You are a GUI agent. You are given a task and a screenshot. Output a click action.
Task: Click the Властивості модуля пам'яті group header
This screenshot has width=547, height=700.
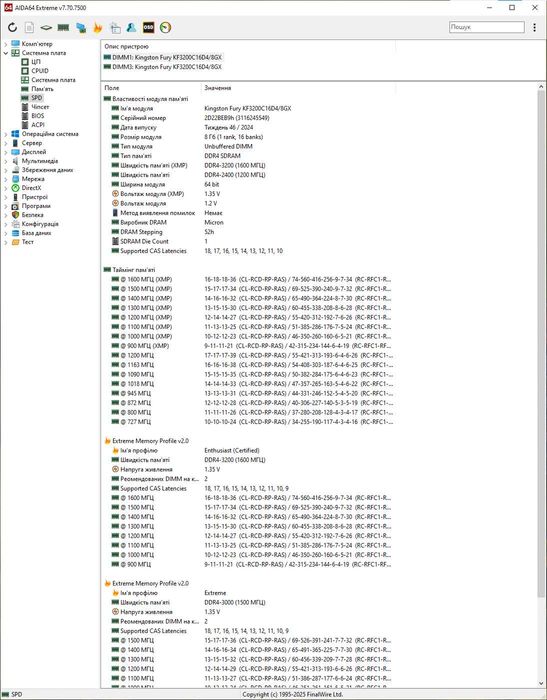[x=146, y=99]
